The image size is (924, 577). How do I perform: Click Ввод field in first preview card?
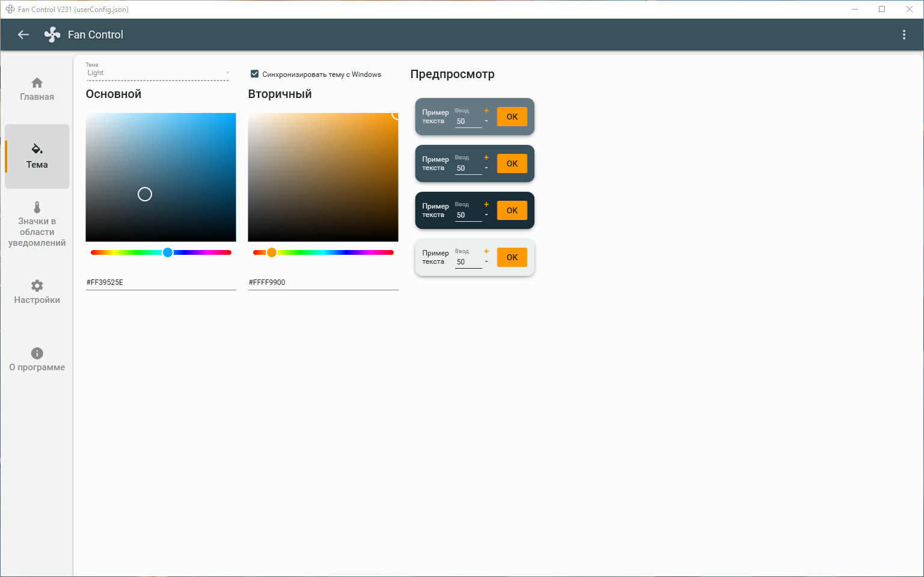point(468,118)
